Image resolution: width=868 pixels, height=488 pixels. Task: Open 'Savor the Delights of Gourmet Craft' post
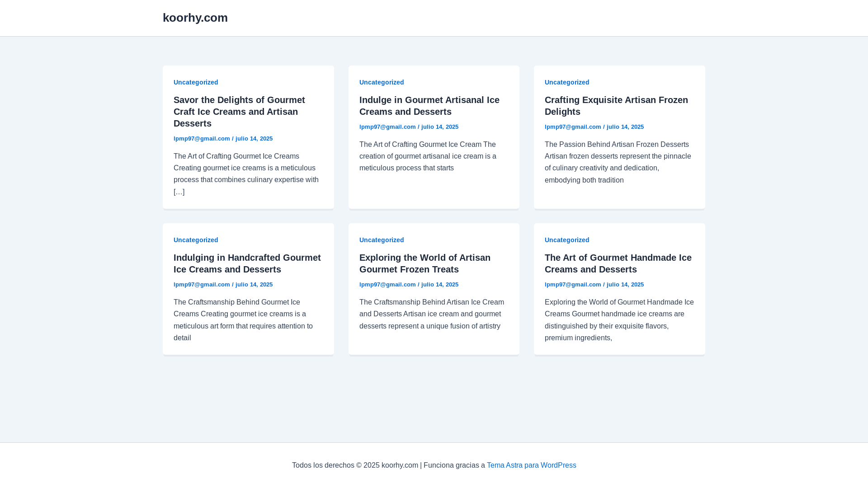[239, 112]
